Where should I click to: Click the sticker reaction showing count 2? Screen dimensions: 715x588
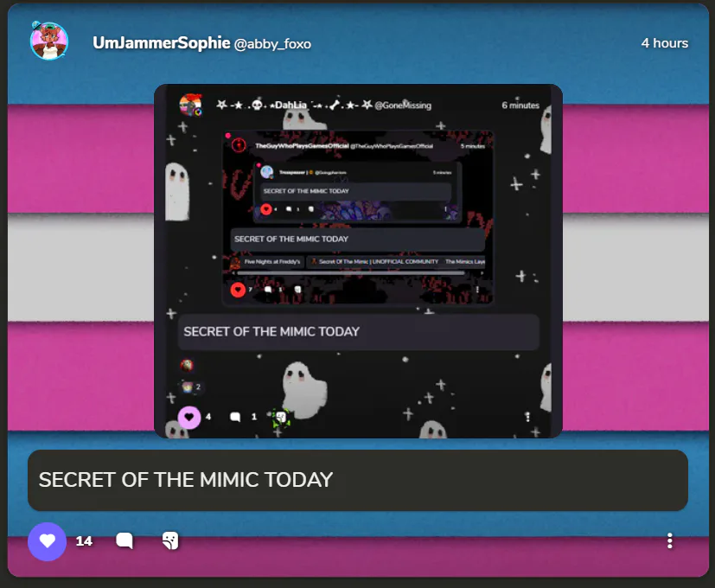(192, 387)
